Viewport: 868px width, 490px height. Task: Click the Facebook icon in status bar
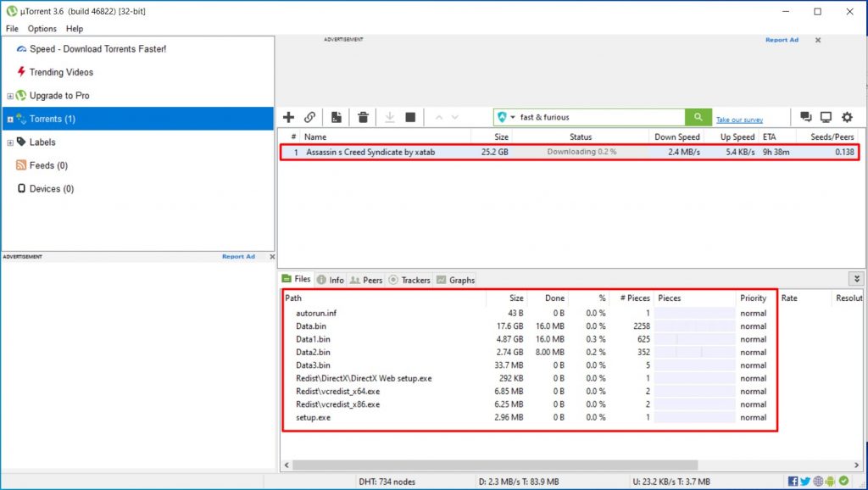(793, 482)
